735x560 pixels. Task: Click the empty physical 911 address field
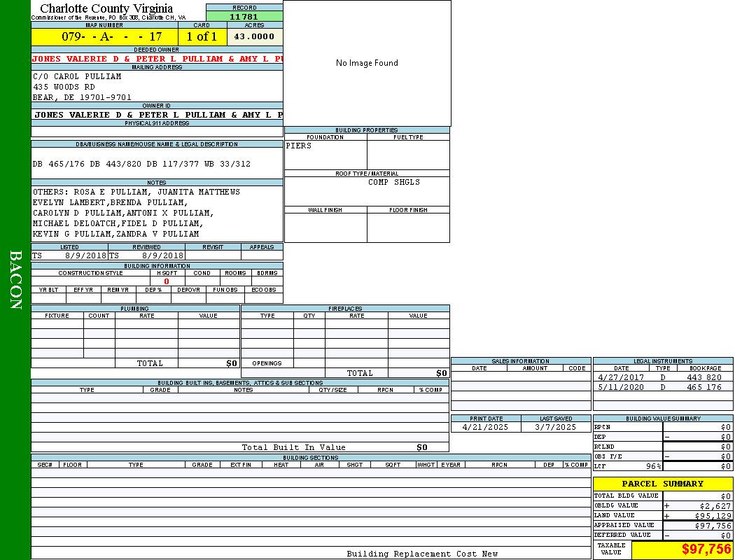point(157,132)
